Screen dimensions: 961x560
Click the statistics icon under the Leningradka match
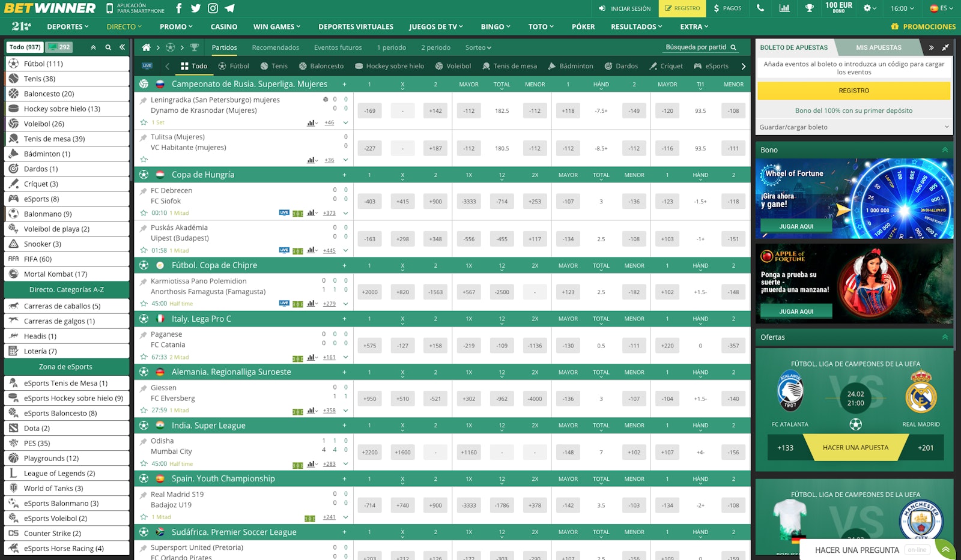point(311,123)
